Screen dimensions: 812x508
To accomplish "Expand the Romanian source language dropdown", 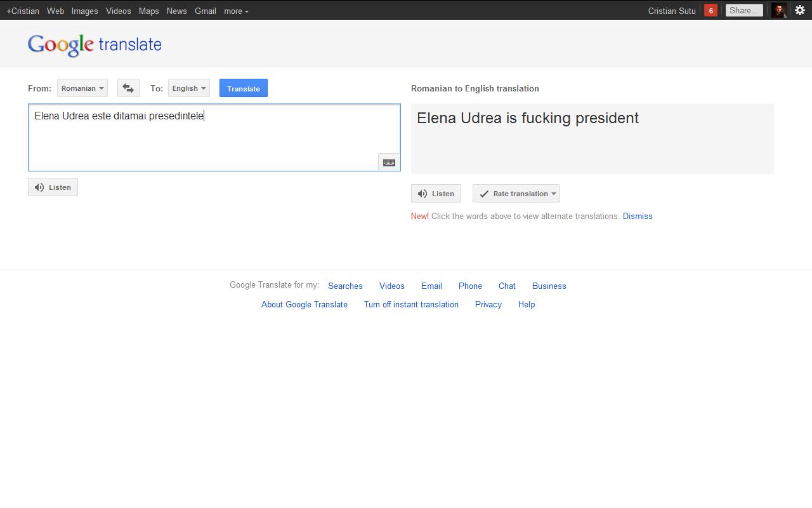I will (82, 88).
